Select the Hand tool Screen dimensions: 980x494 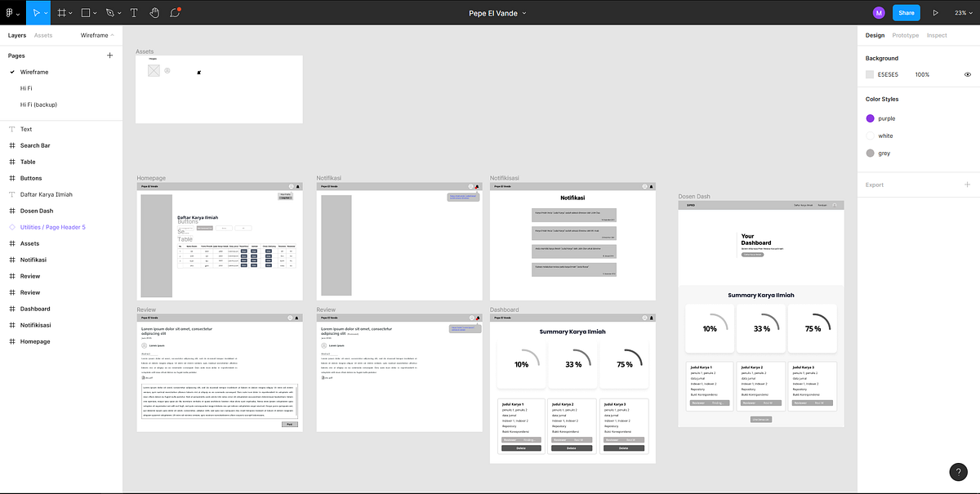(x=154, y=12)
